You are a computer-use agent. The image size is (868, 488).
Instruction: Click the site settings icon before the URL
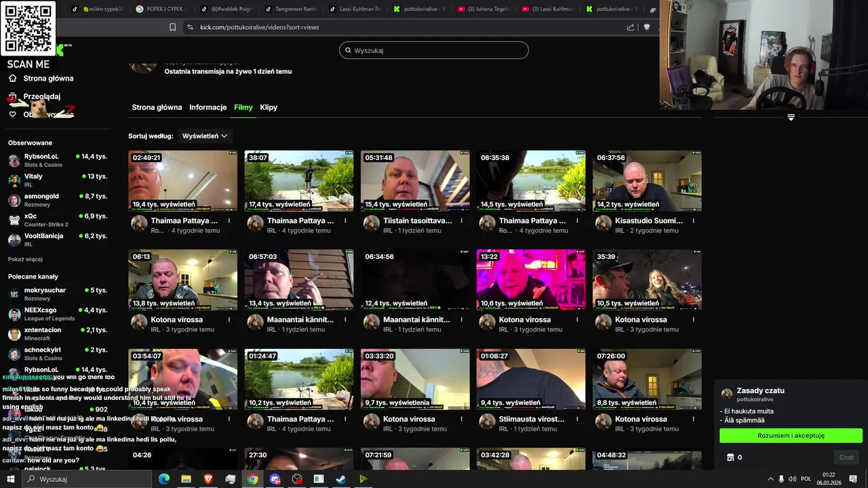[x=190, y=27]
